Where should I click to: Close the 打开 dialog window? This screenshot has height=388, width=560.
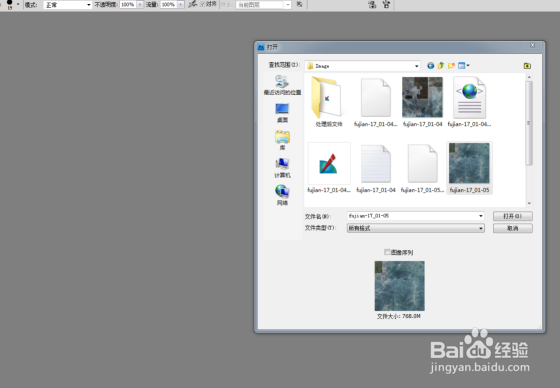pos(532,45)
